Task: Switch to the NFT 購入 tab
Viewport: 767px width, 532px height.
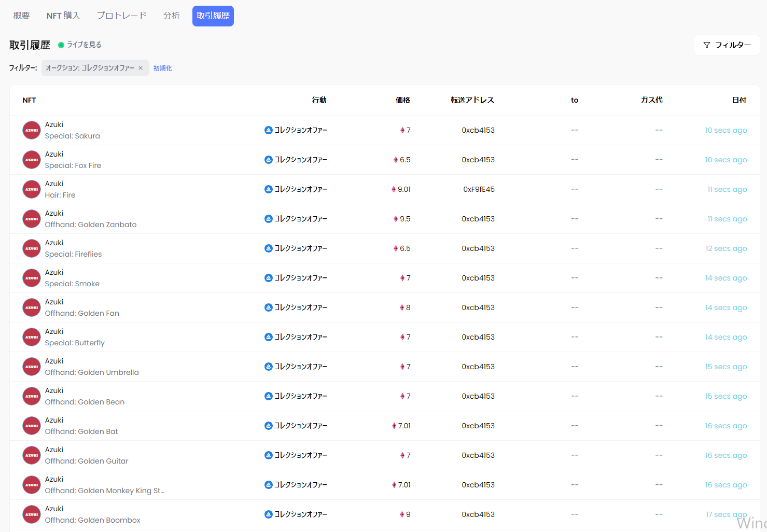Action: click(63, 16)
